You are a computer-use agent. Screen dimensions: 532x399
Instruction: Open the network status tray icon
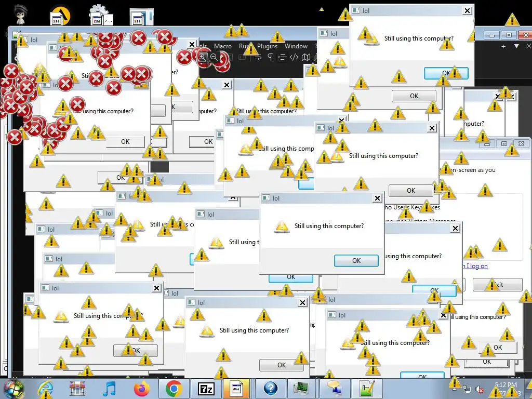[x=467, y=390]
